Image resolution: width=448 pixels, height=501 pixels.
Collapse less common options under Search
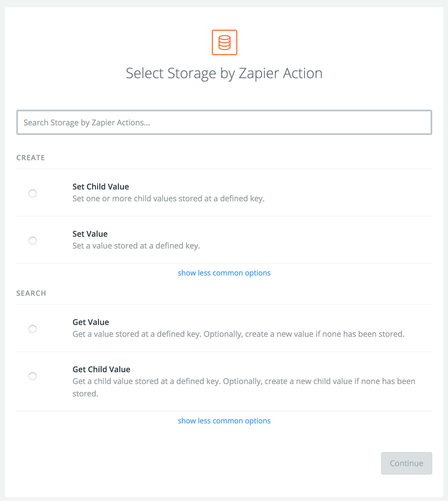pos(224,421)
